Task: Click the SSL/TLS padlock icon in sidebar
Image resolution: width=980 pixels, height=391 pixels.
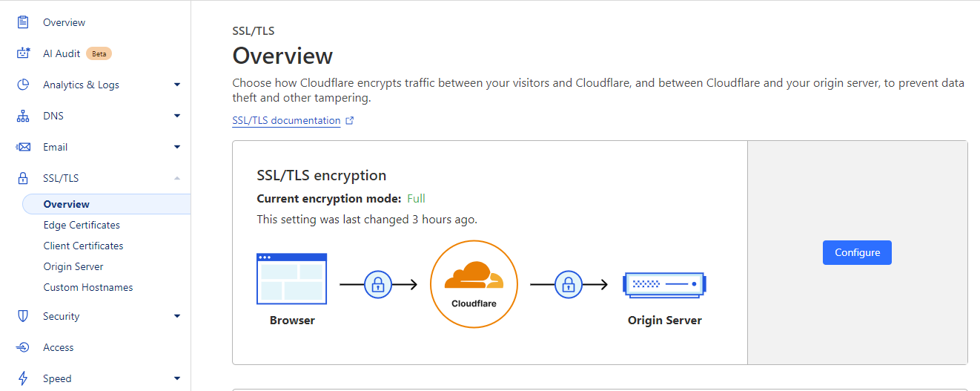Action: point(23,178)
